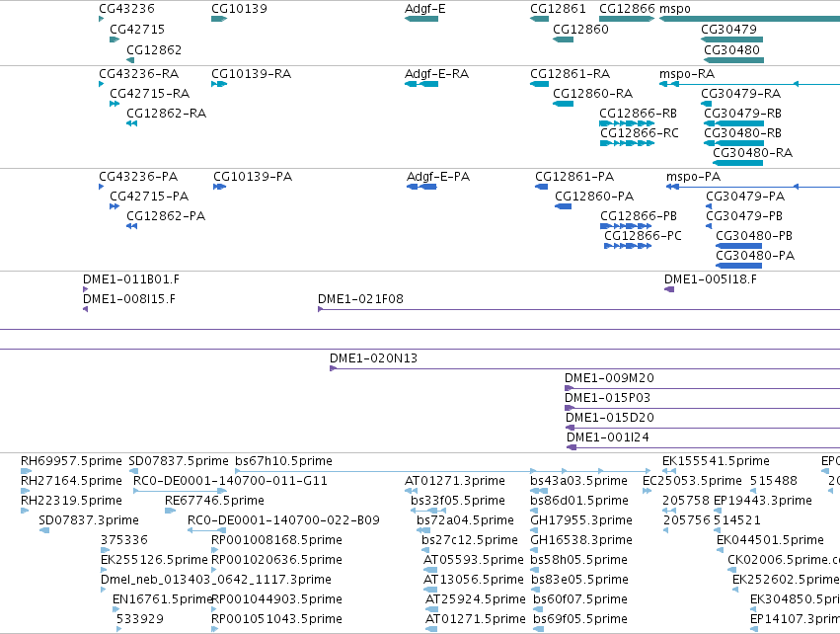Click the Adgf-E-RA transcript feature
This screenshot has height=634, width=840.
click(421, 84)
